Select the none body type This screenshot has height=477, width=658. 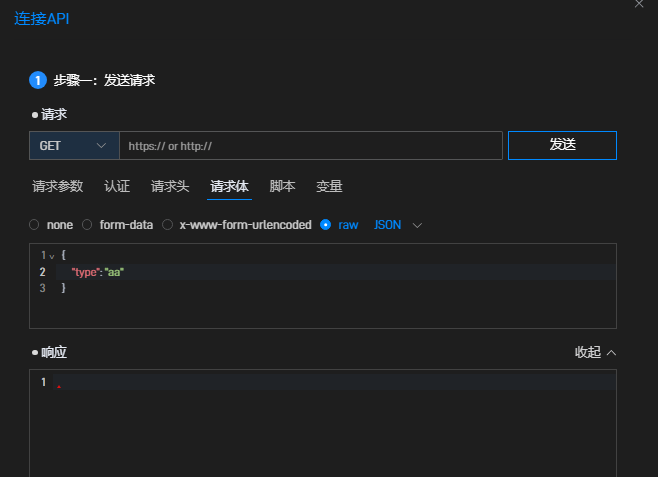click(x=35, y=225)
